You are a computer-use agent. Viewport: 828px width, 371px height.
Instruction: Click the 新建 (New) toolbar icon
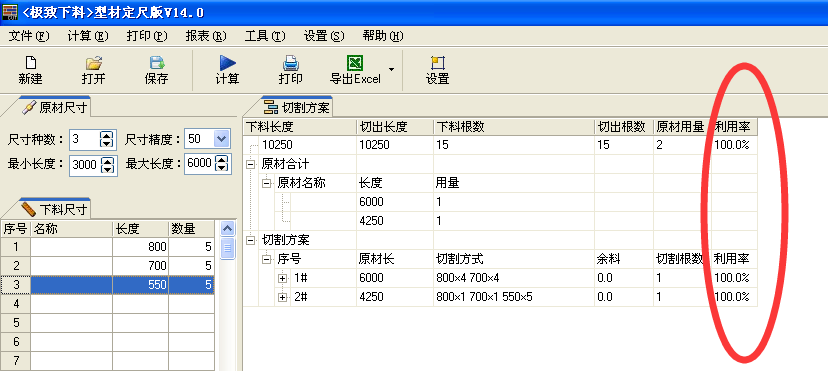pos(31,63)
